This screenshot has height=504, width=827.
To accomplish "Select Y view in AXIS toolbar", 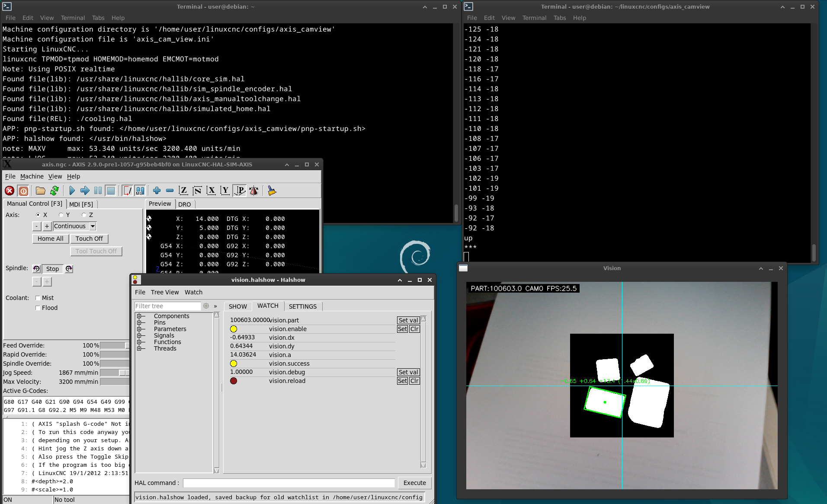I will coord(225,191).
